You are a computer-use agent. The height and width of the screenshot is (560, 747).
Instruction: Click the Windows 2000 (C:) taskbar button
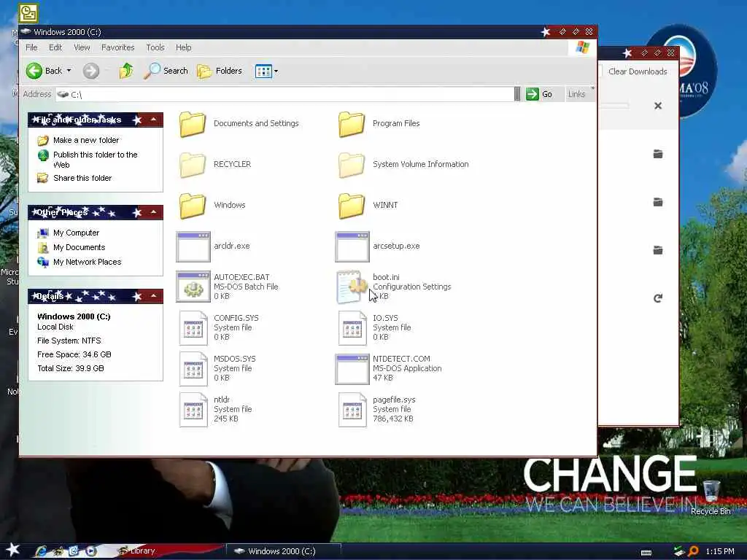(x=283, y=551)
